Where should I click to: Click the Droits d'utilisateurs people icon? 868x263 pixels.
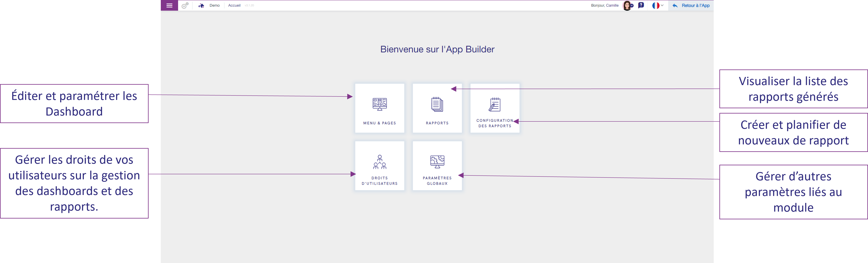(379, 162)
